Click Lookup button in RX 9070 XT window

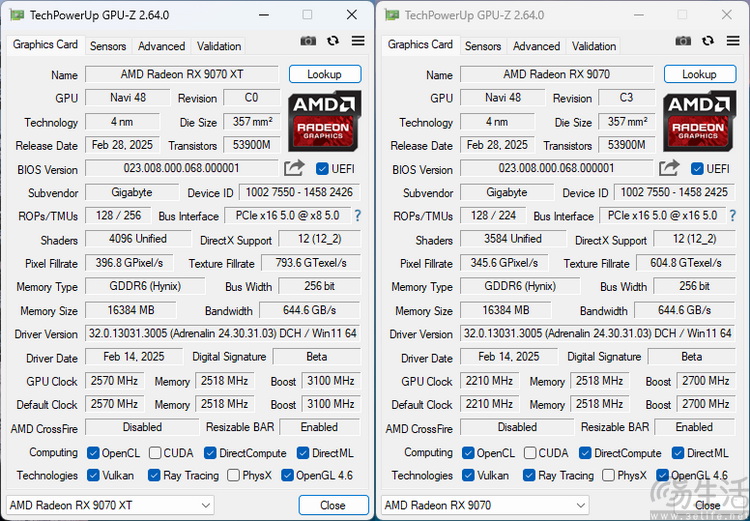coord(325,74)
